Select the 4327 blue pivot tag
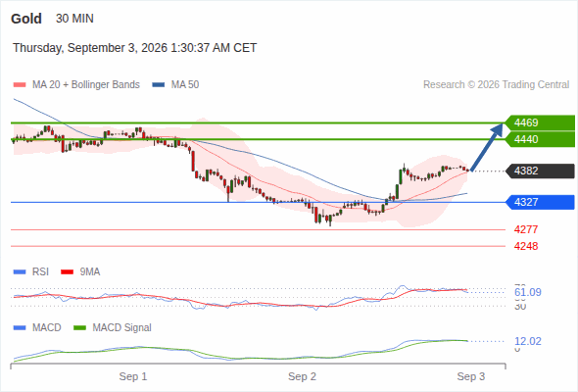This screenshot has width=578, height=392. 540,202
